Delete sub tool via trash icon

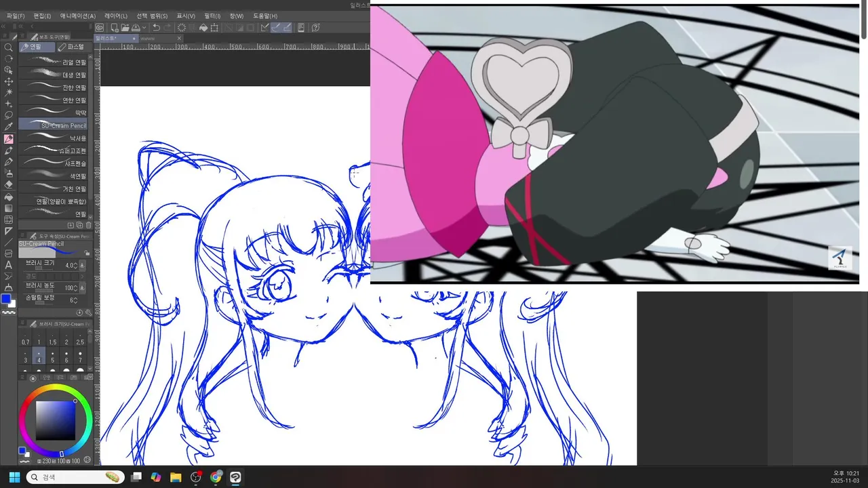point(88,225)
